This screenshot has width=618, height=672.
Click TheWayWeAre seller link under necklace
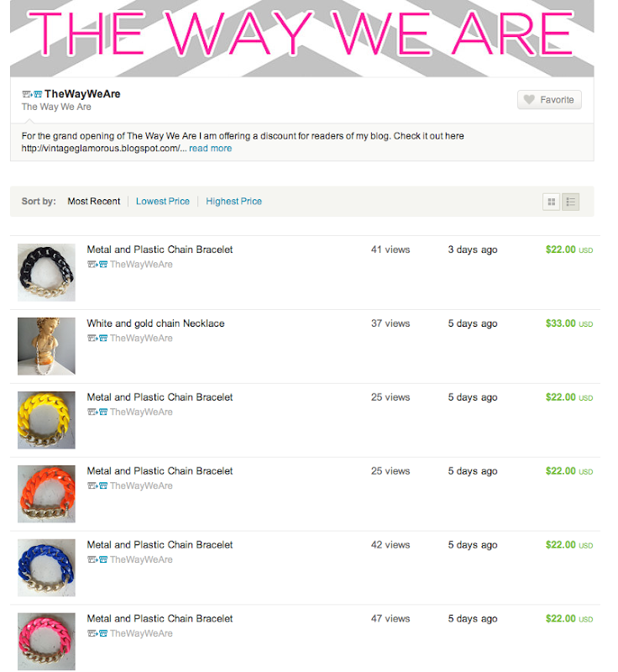coord(141,339)
